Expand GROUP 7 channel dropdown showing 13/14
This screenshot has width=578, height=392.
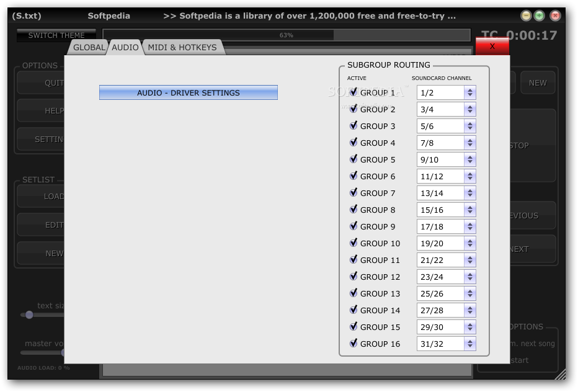(x=446, y=194)
